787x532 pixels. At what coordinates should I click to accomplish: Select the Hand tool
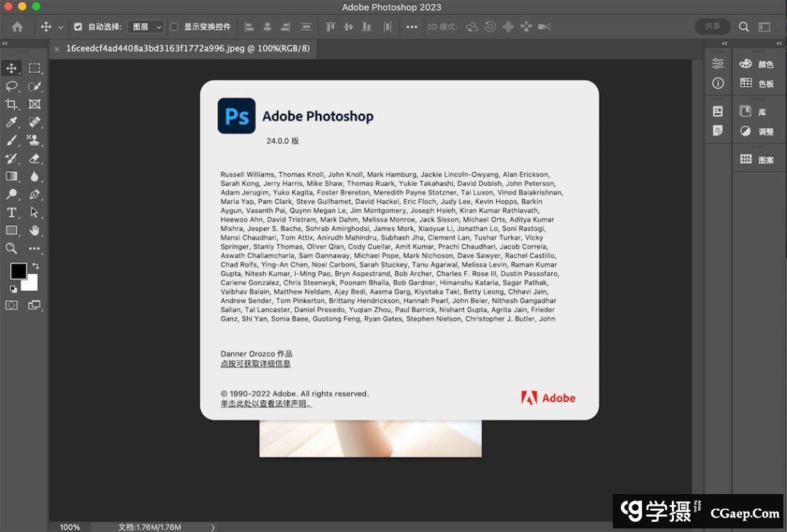(34, 230)
